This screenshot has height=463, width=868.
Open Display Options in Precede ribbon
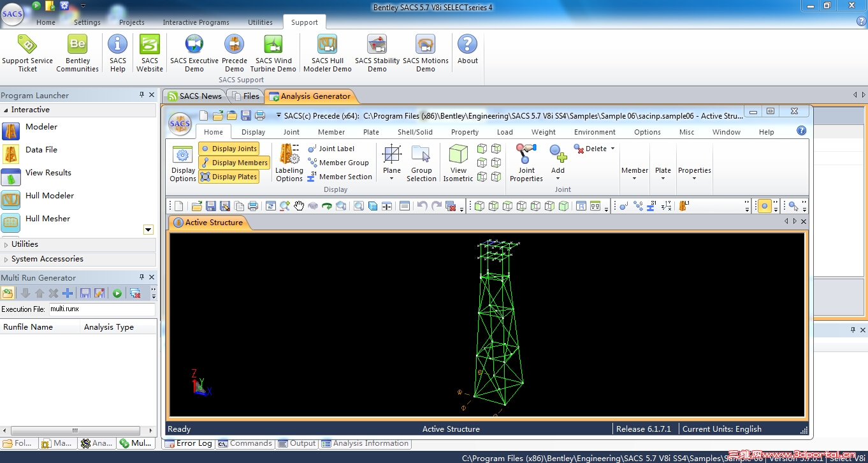point(183,164)
